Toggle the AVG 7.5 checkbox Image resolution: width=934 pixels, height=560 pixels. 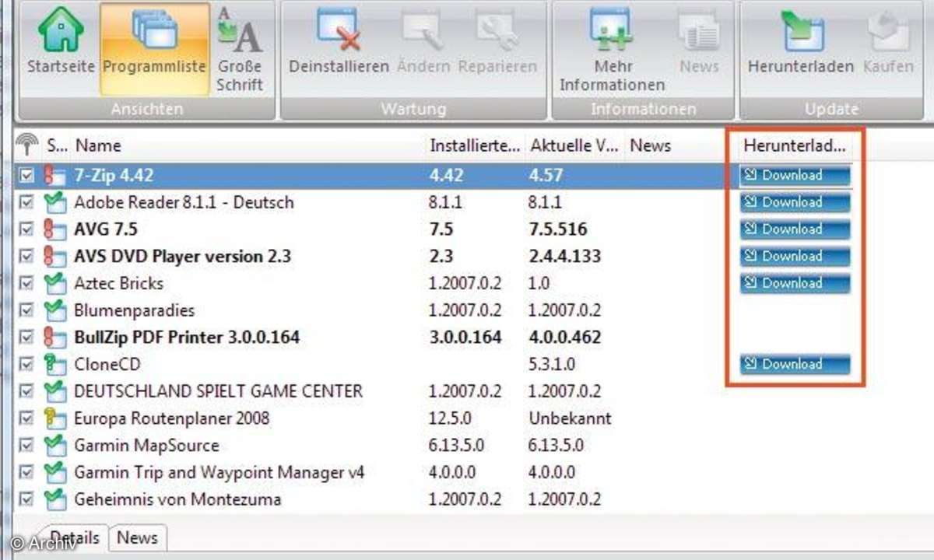click(x=26, y=230)
